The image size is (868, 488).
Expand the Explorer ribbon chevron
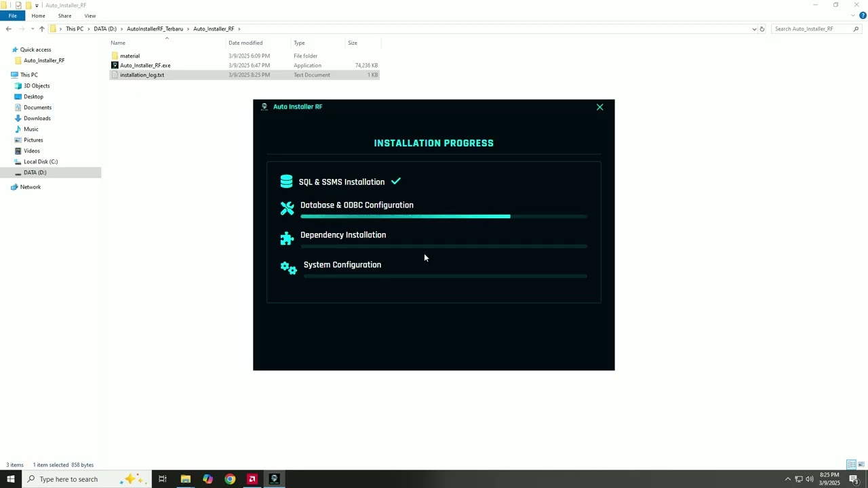point(853,16)
